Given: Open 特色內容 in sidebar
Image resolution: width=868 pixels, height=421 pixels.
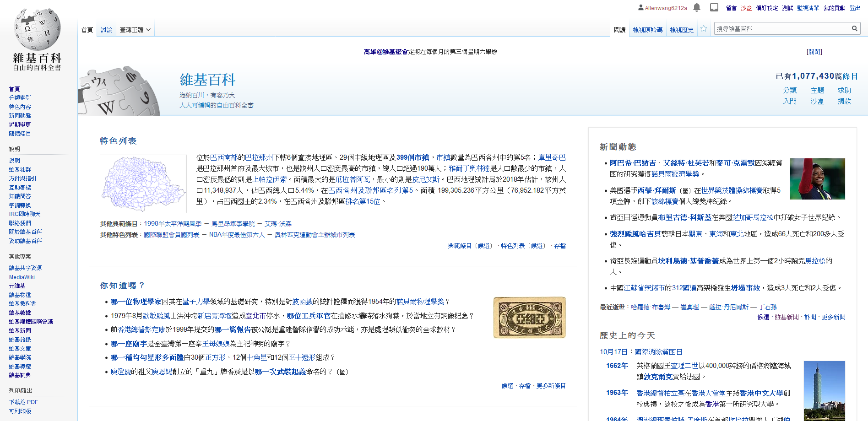Looking at the screenshot, I should click(20, 107).
